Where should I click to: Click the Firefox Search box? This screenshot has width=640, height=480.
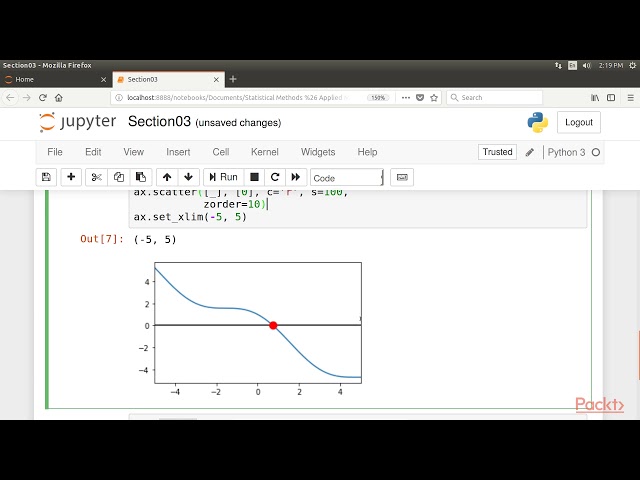click(494, 98)
